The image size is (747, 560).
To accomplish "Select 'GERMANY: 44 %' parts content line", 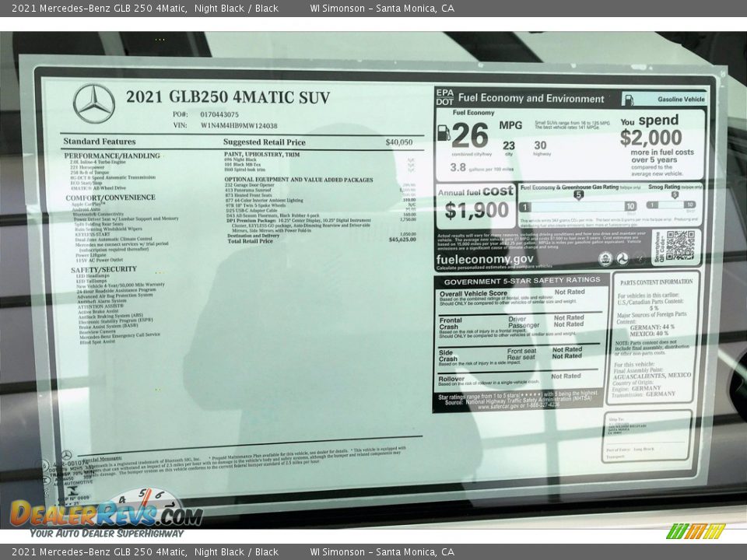I will pyautogui.click(x=652, y=327).
